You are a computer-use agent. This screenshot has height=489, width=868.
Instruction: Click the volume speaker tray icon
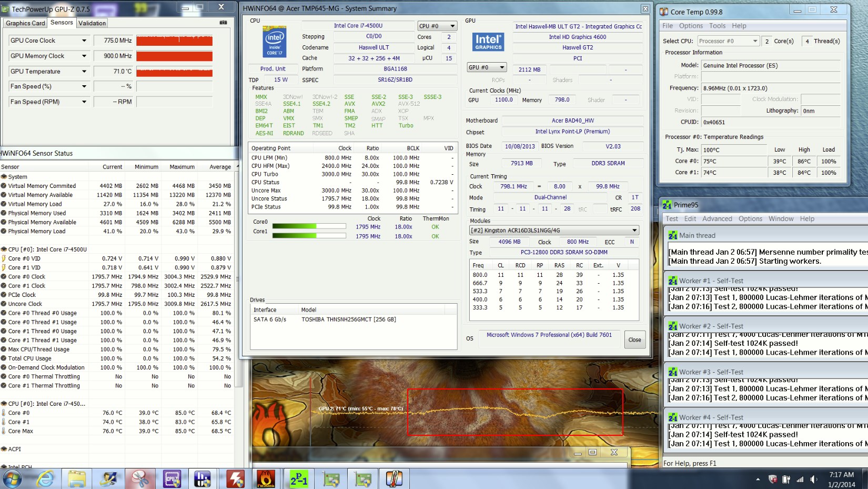(814, 479)
